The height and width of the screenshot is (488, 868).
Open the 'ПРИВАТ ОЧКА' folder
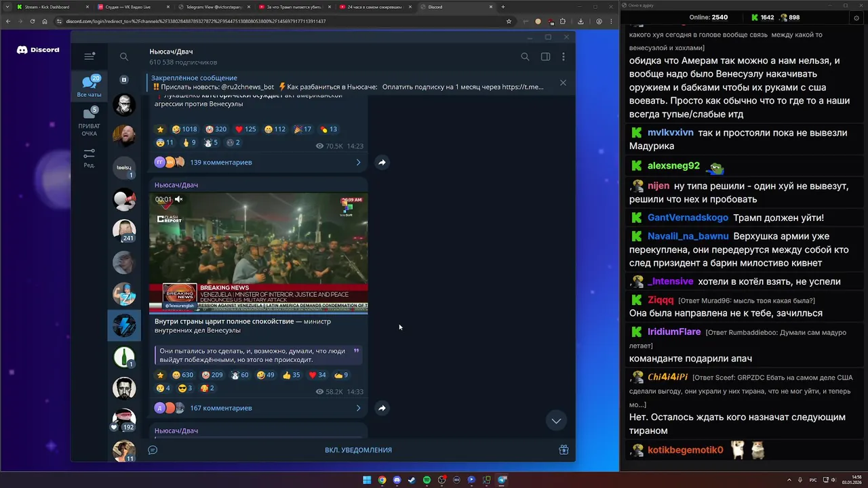pyautogui.click(x=89, y=121)
